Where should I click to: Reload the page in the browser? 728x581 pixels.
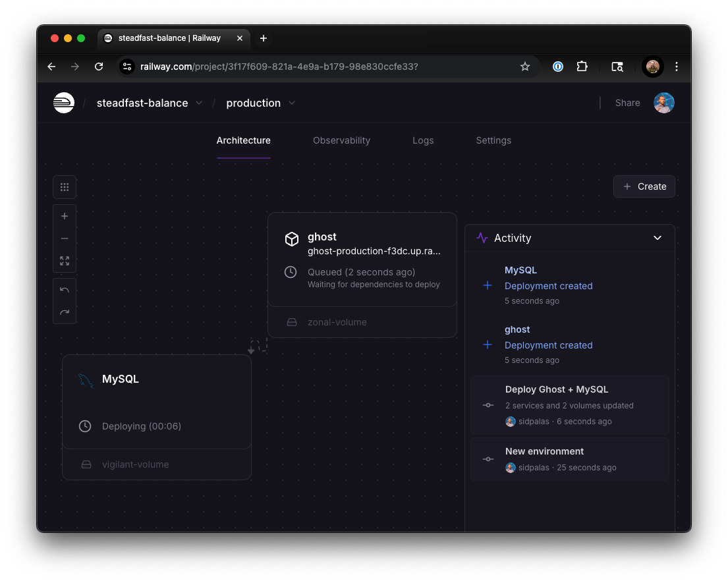click(99, 67)
